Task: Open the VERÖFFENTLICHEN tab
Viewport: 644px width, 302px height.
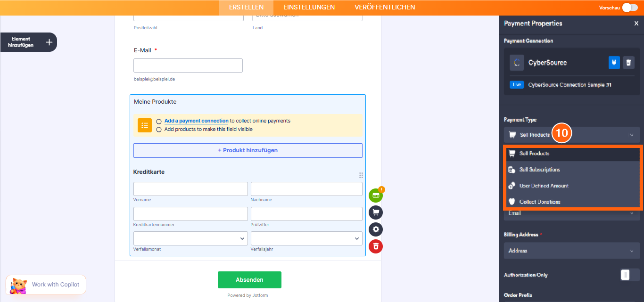Action: pyautogui.click(x=385, y=7)
